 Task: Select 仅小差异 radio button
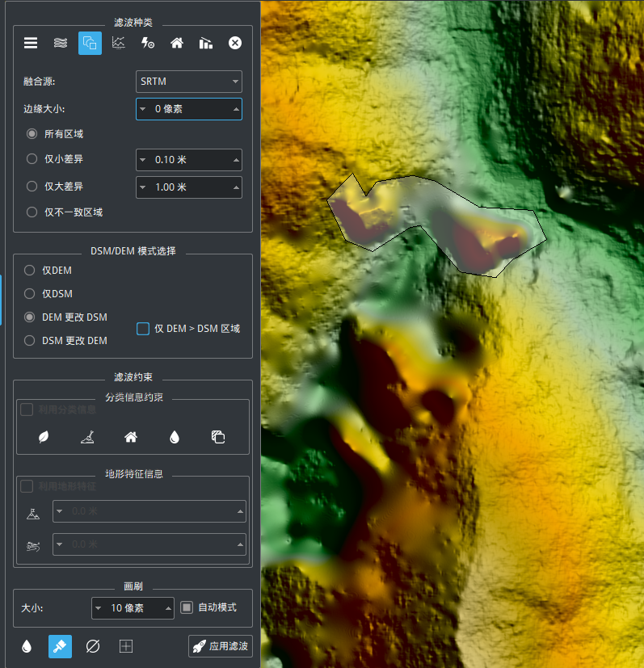(32, 159)
